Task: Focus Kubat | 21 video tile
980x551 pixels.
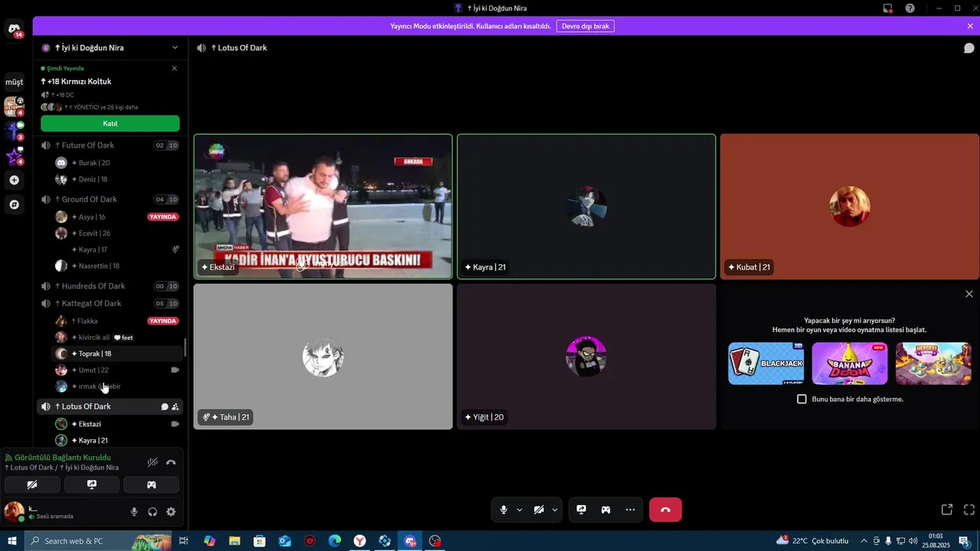Action: 850,207
